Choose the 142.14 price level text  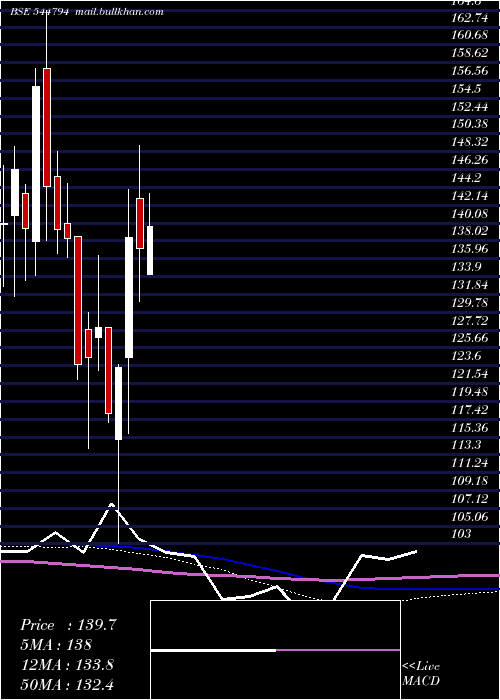[470, 196]
